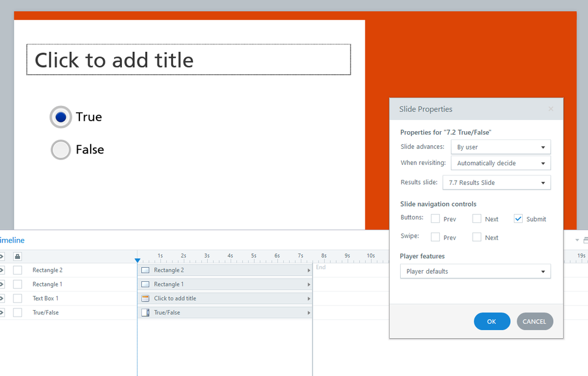Toggle visibility of Text Box 1 layer
This screenshot has width=588, height=376.
(x=2, y=298)
